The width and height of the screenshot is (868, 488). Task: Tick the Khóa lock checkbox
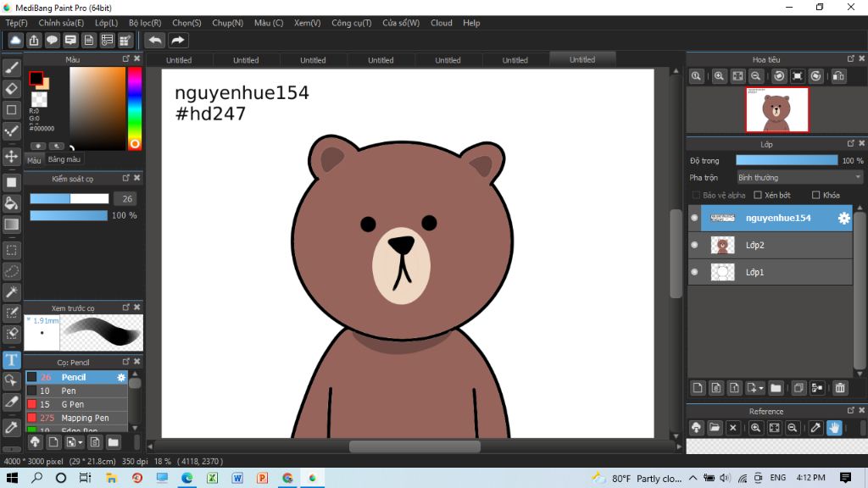(x=815, y=195)
